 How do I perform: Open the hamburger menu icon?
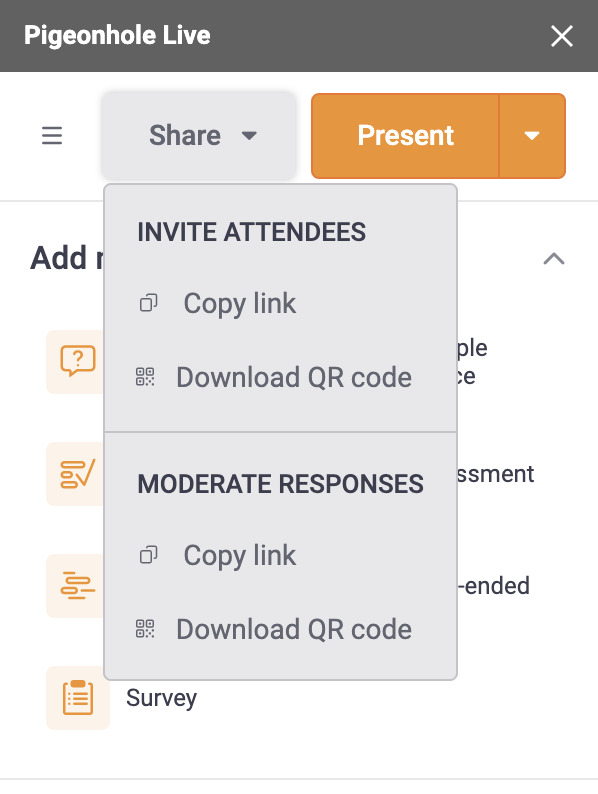52,136
